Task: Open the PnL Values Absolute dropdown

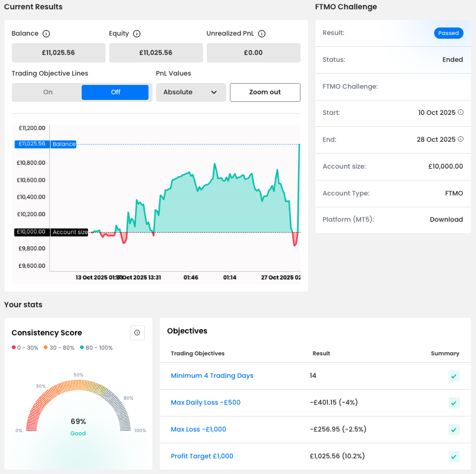Action: tap(190, 92)
